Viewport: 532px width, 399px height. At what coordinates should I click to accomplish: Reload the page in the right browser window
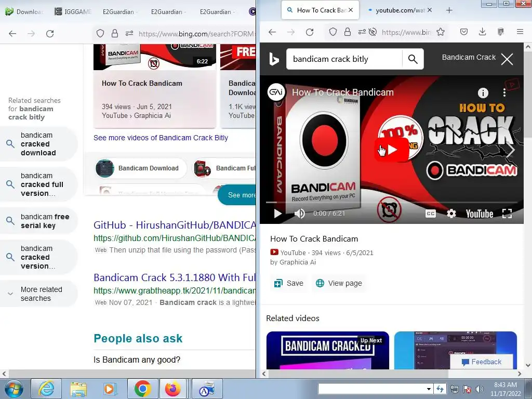point(310,32)
